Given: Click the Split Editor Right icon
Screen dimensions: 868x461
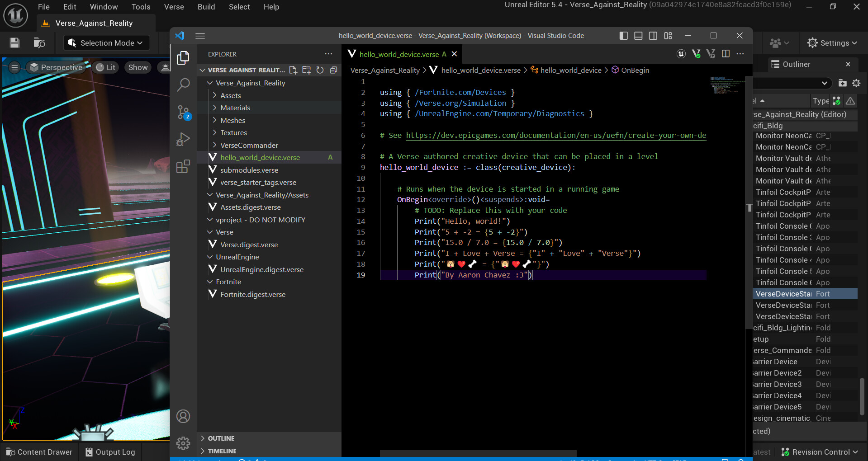Looking at the screenshot, I should click(726, 54).
